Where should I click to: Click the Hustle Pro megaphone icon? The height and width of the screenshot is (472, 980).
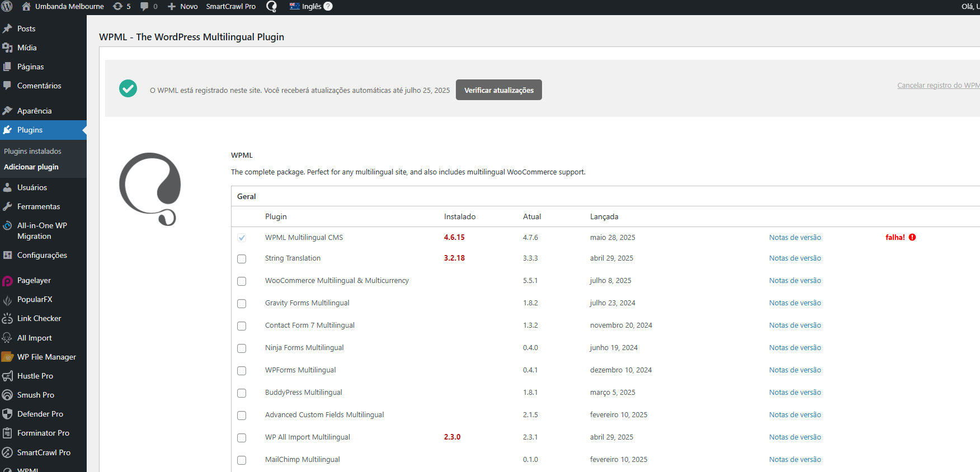[x=7, y=376]
